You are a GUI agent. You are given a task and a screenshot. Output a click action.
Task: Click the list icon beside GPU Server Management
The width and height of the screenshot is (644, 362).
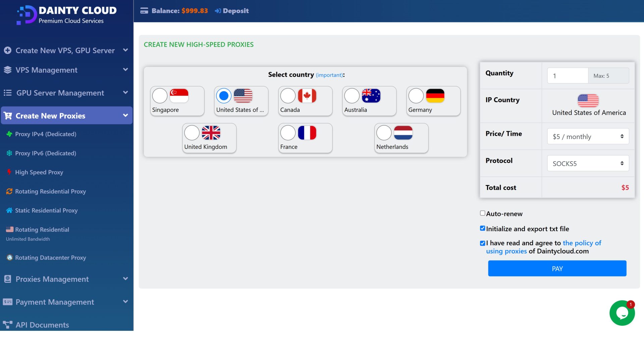8,93
